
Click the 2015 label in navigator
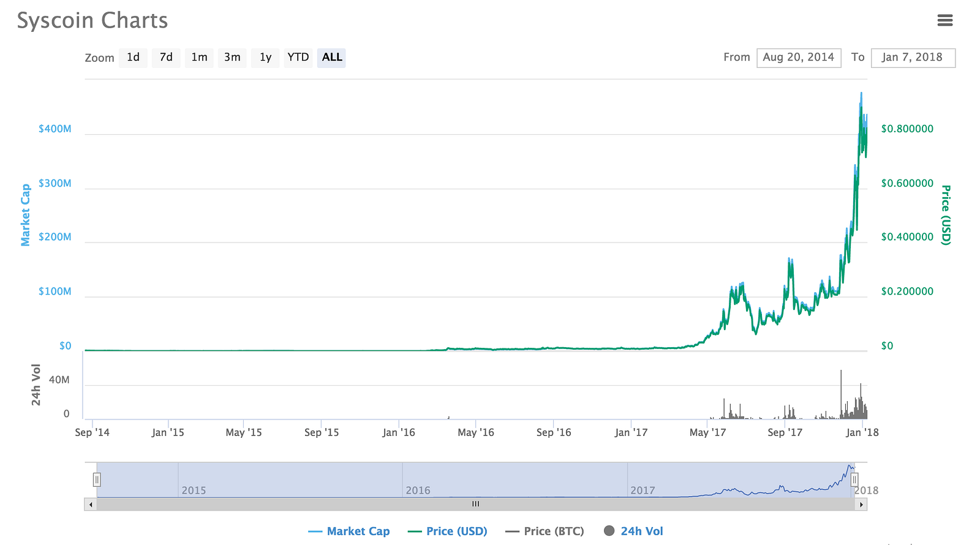(x=194, y=491)
